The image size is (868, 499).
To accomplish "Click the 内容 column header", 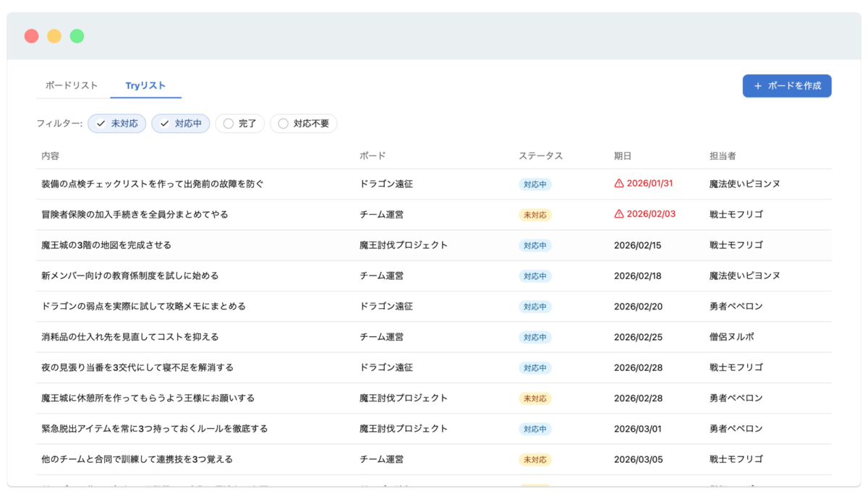I will tap(51, 155).
